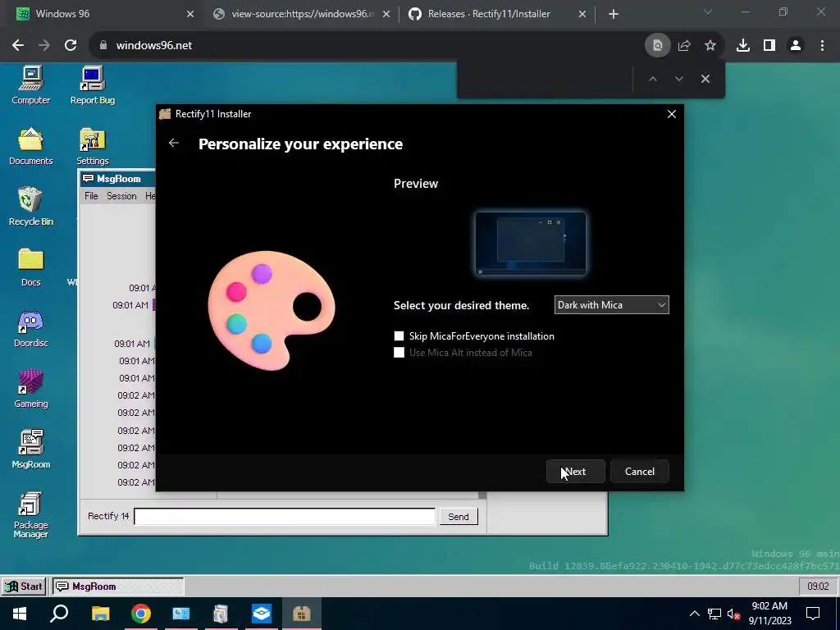
Task: Open the Documents desktop folder
Action: [x=30, y=146]
